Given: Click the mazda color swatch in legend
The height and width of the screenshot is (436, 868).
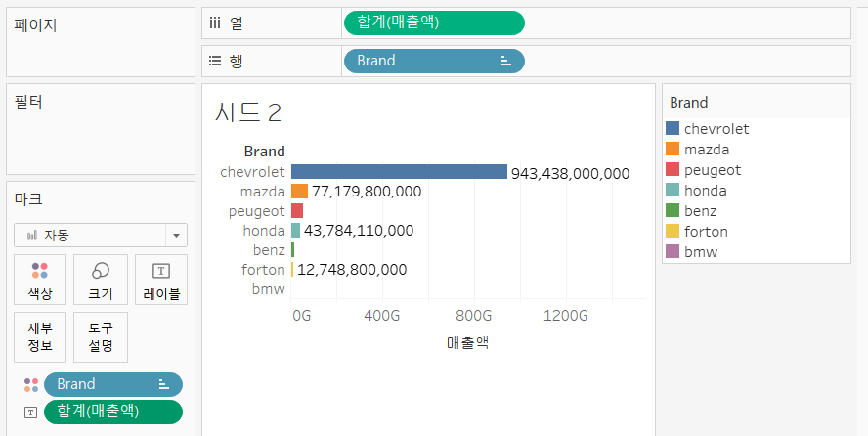Looking at the screenshot, I should pos(673,150).
